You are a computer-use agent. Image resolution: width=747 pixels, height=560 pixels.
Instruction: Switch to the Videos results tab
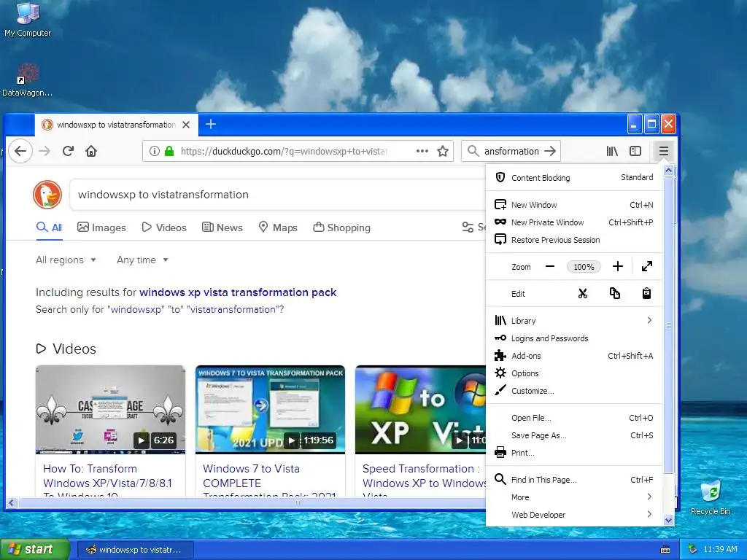pos(164,227)
